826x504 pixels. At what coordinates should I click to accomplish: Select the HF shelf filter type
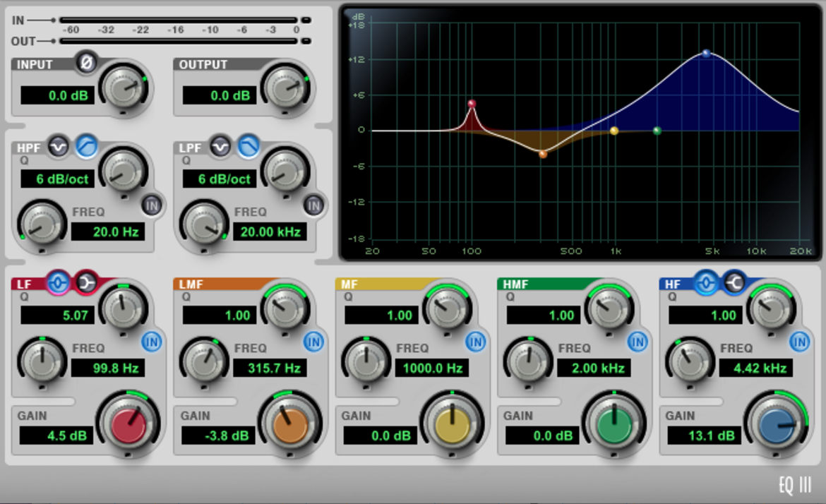click(734, 283)
